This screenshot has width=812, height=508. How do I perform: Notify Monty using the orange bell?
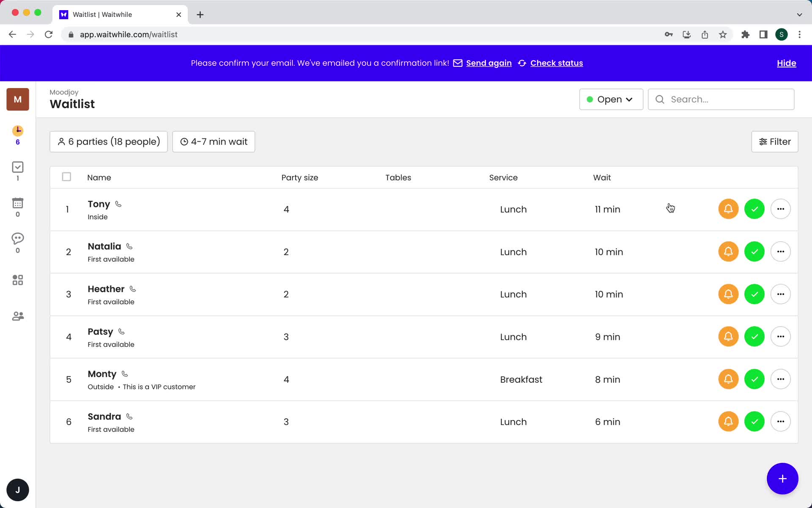coord(728,379)
